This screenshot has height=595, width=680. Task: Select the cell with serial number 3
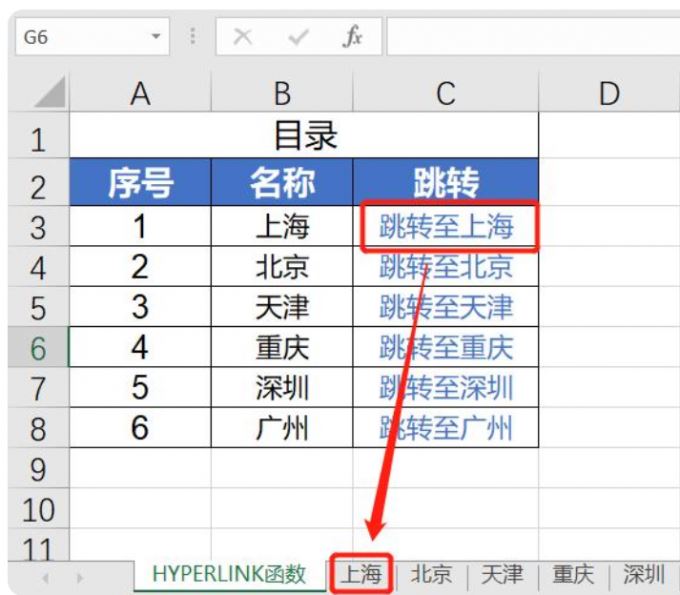[141, 307]
